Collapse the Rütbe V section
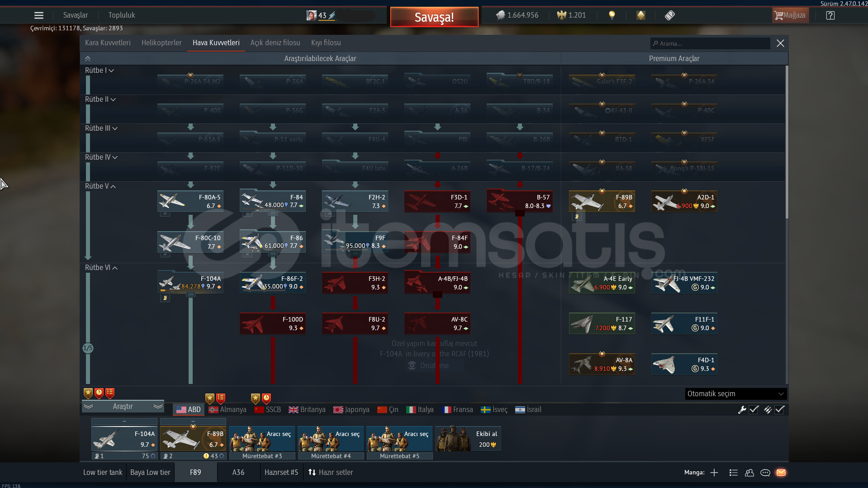Screen dimensions: 868x488 (100, 186)
